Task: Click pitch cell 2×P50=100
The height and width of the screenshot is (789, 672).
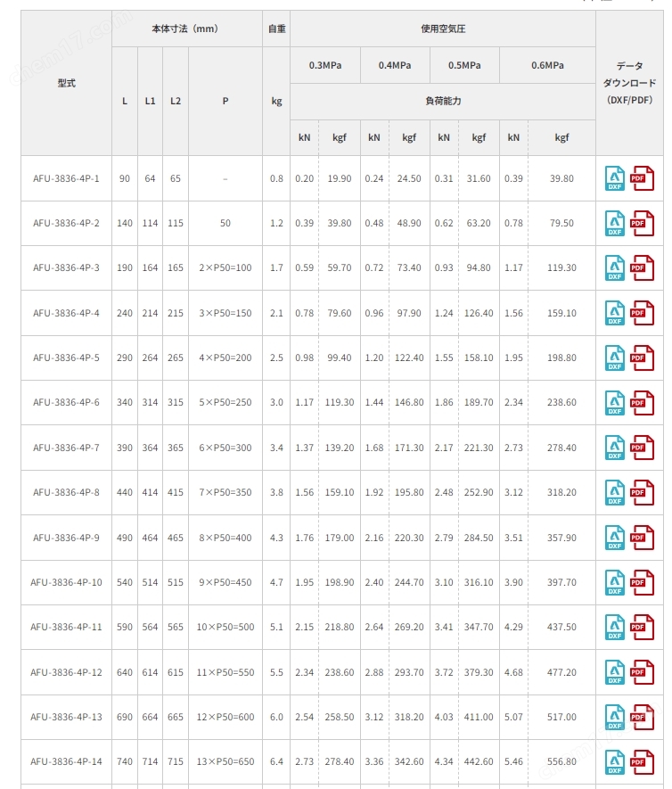Action: point(225,267)
